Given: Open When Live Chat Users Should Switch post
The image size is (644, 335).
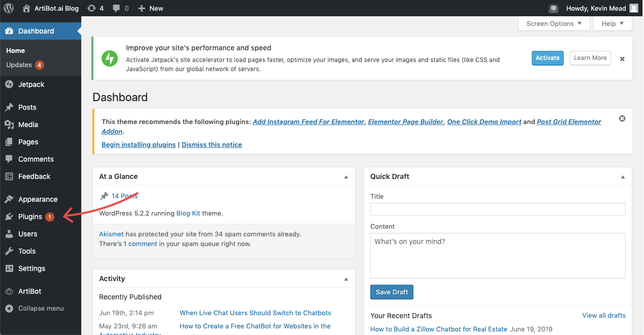Looking at the screenshot, I should pyautogui.click(x=255, y=313).
